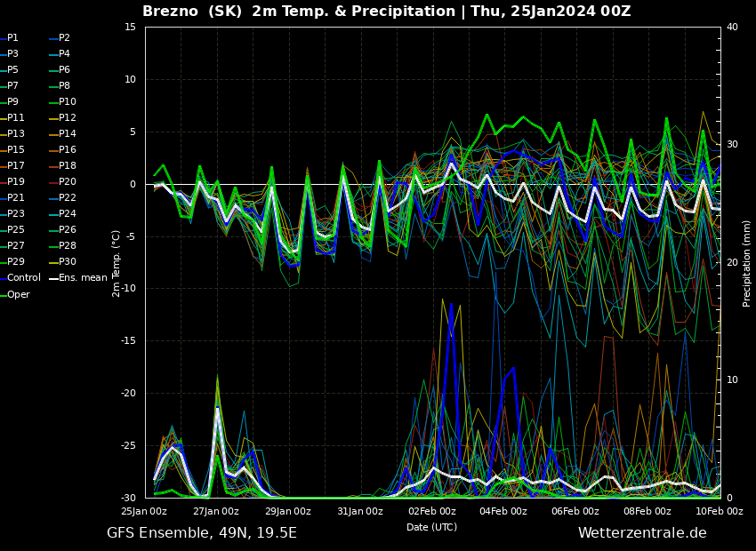Click the 25Jan 00Z start date tick

click(144, 511)
